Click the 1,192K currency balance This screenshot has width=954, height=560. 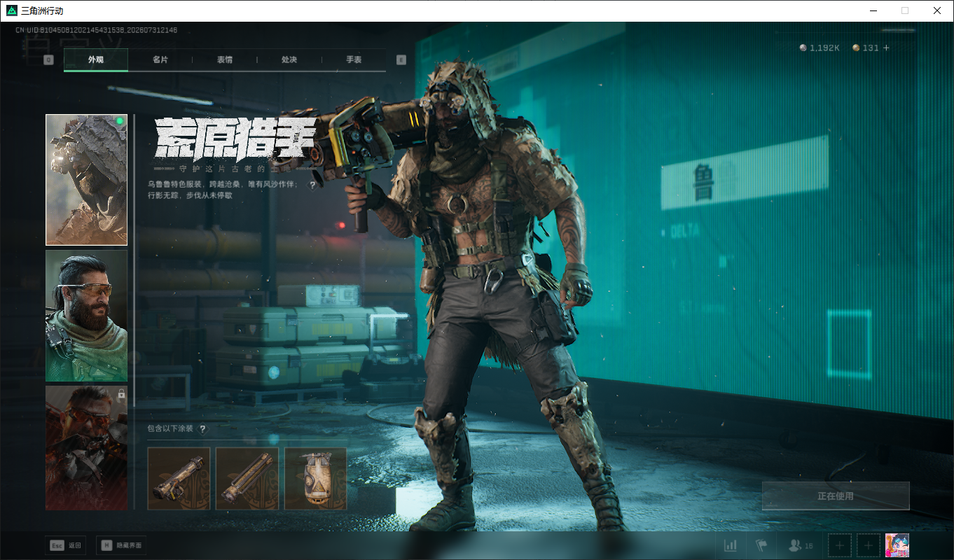point(820,48)
